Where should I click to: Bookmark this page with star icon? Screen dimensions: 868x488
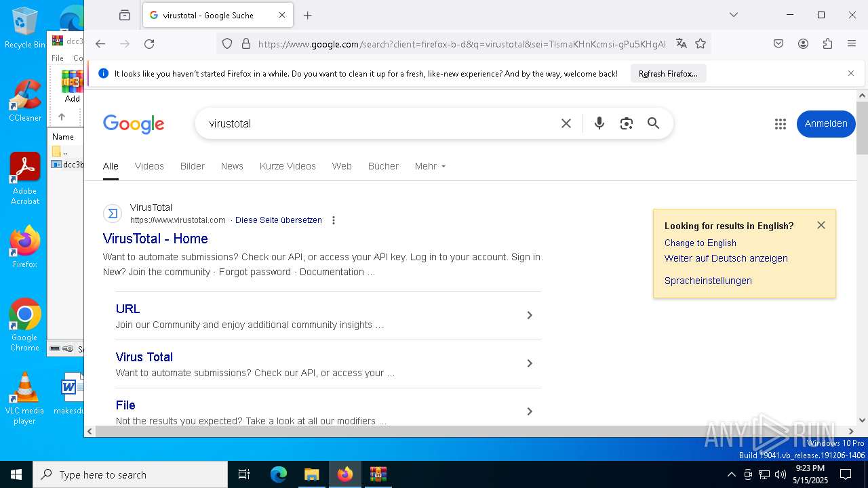click(x=701, y=43)
